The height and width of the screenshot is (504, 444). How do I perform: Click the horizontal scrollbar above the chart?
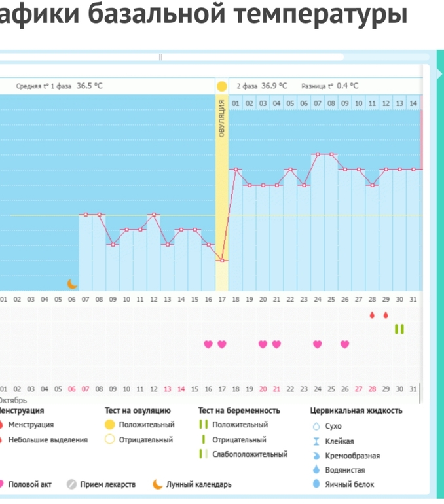coord(170,58)
